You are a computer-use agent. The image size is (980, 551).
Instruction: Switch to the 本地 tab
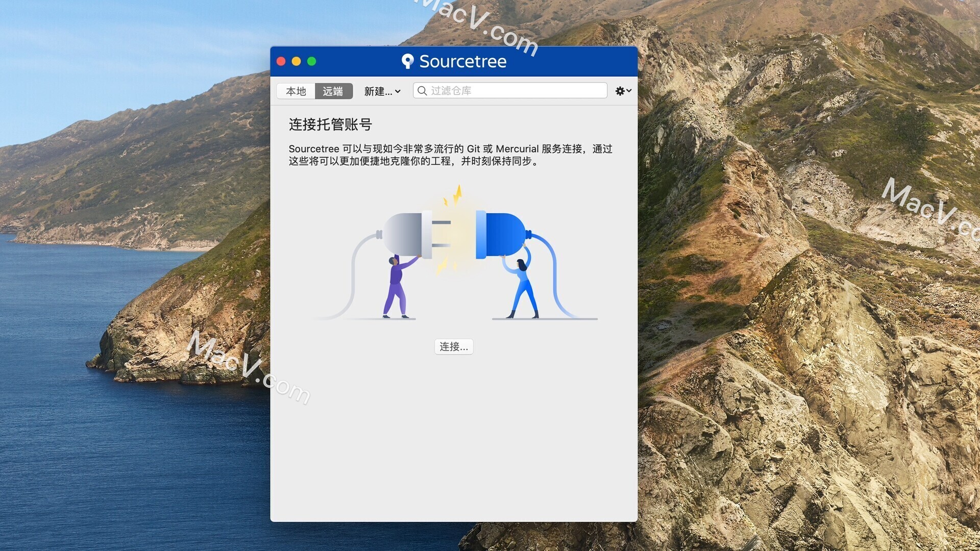(296, 91)
